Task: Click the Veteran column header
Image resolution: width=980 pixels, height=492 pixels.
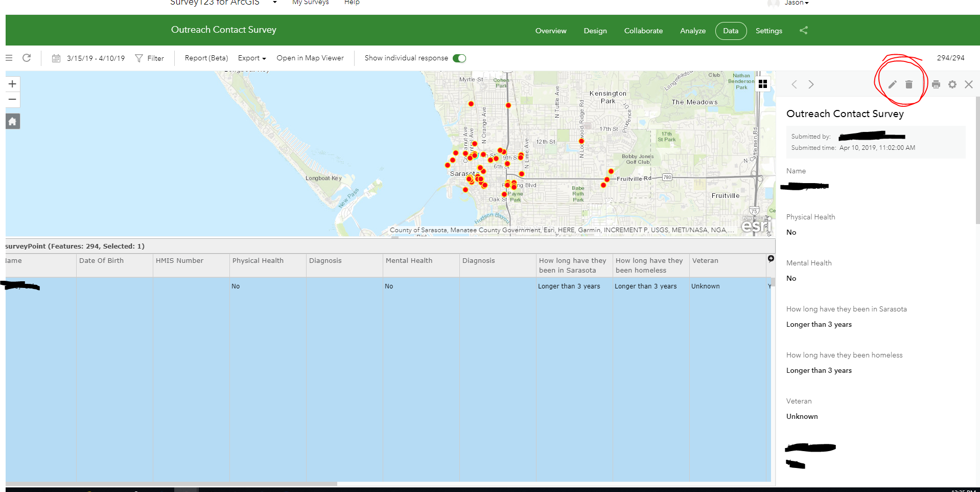Action: pos(728,265)
